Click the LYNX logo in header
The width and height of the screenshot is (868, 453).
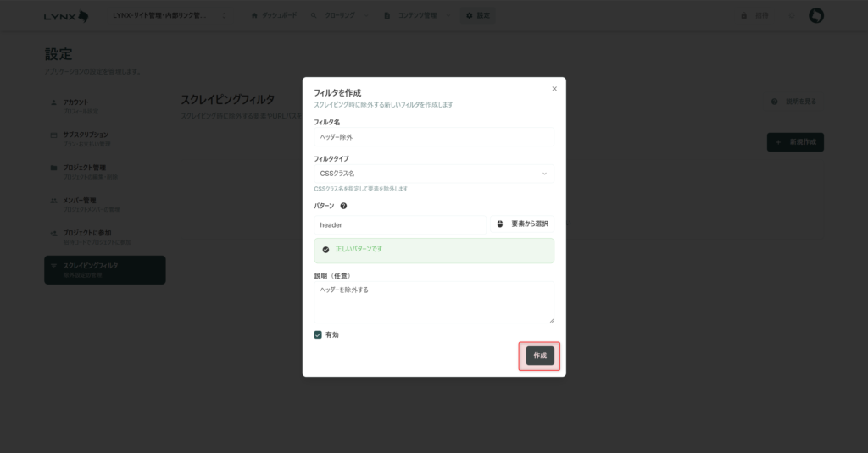66,16
